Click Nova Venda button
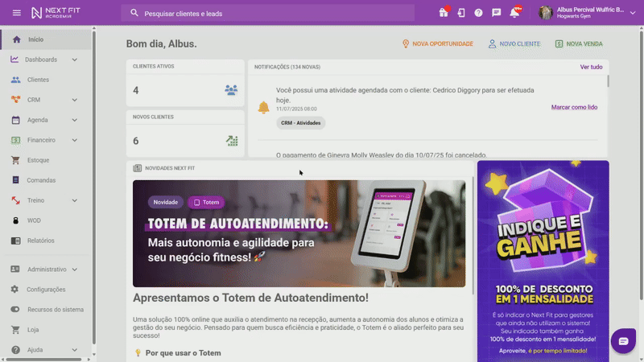This screenshot has height=362, width=644. pos(579,43)
